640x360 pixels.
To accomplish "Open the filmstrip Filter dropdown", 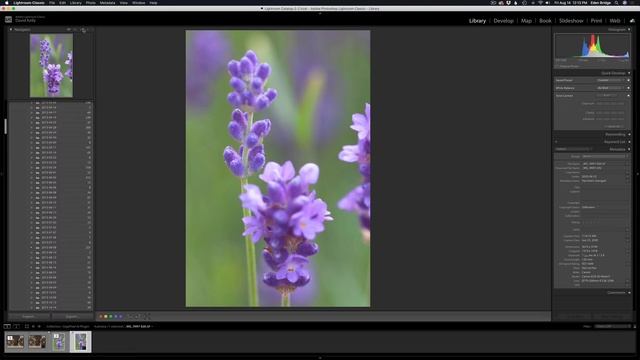I will click(612, 327).
